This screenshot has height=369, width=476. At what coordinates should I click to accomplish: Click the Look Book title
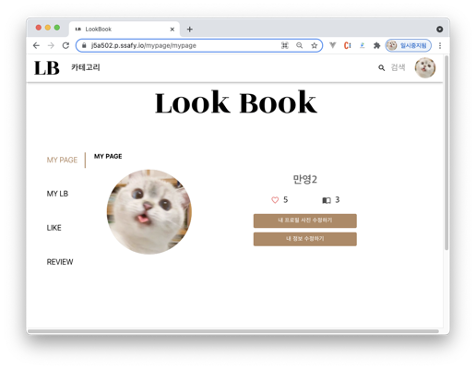(x=236, y=103)
